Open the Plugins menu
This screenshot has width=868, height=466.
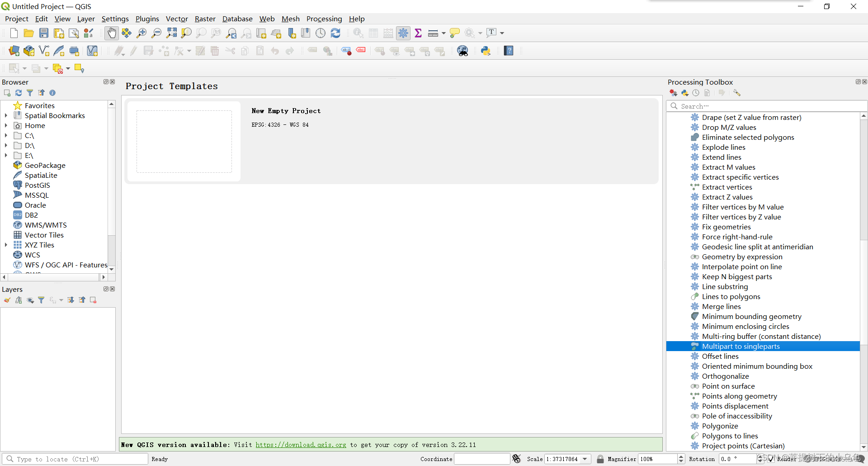pyautogui.click(x=147, y=19)
